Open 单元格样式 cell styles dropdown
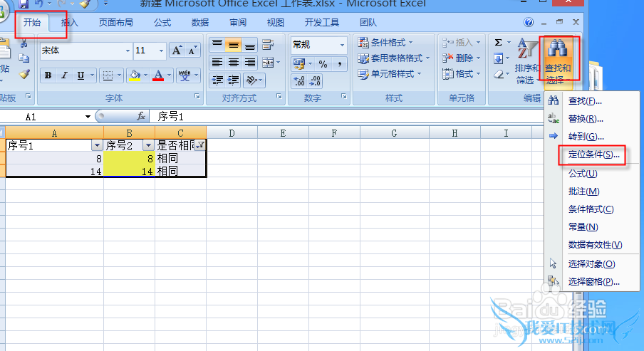Screen dimensions: 644x351 coord(390,74)
